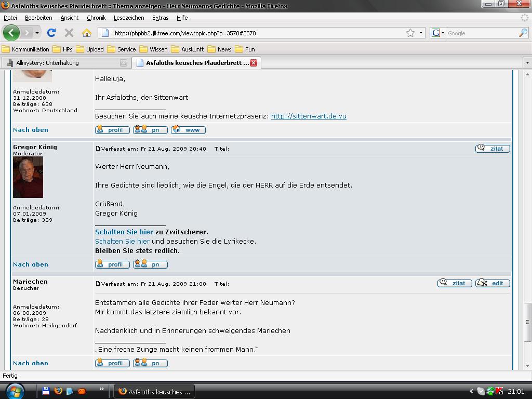Open the Lesezeichen menu

click(x=129, y=18)
